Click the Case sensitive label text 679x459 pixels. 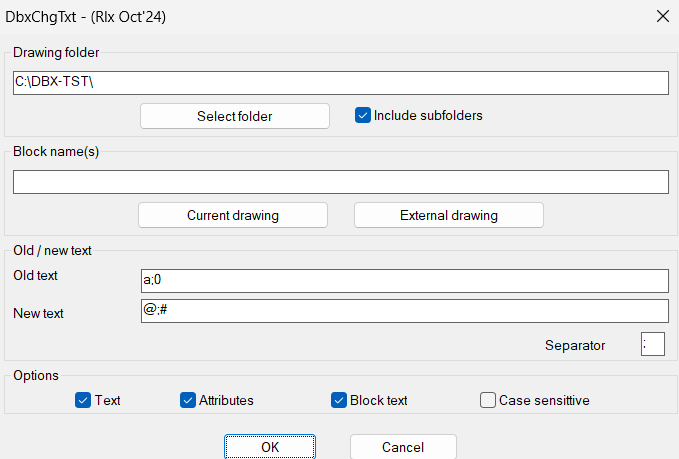click(x=544, y=400)
